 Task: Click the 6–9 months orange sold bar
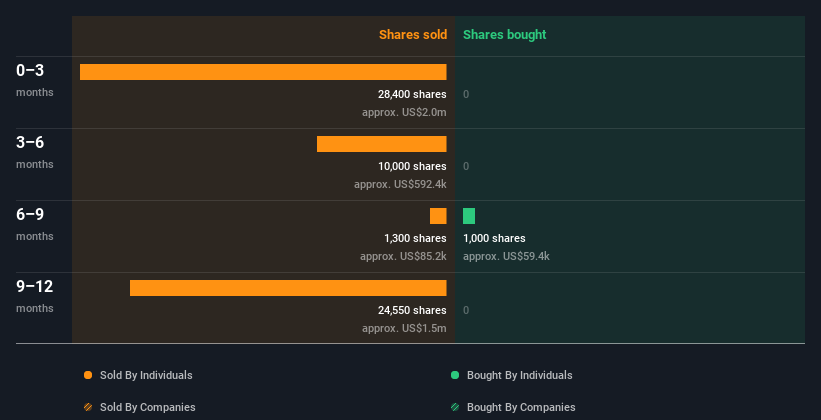tap(438, 216)
